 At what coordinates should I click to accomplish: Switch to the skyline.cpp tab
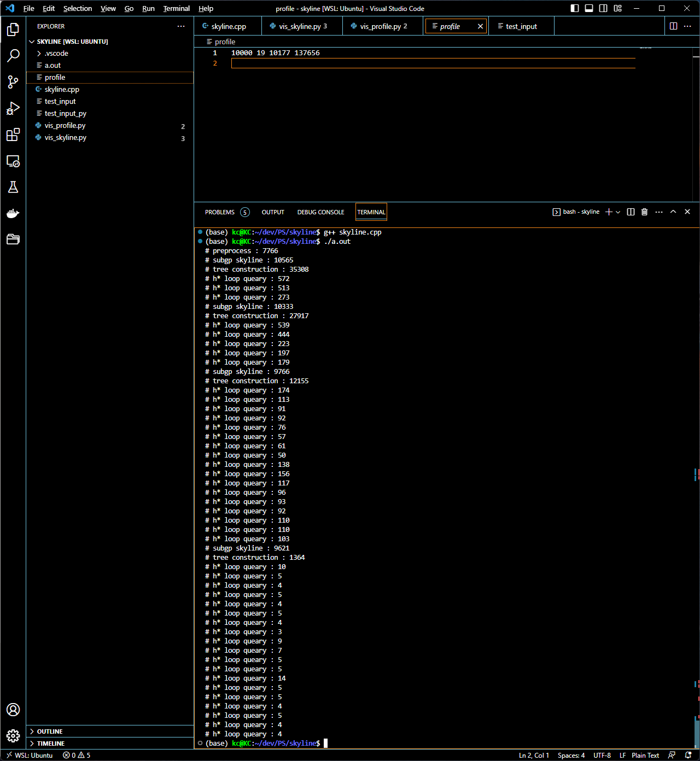(227, 26)
